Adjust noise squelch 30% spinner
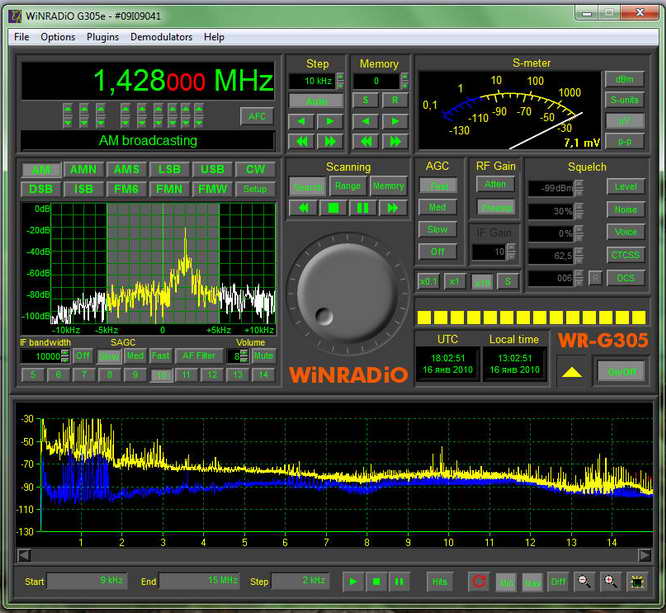Image resolution: width=666 pixels, height=613 pixels. [x=579, y=211]
